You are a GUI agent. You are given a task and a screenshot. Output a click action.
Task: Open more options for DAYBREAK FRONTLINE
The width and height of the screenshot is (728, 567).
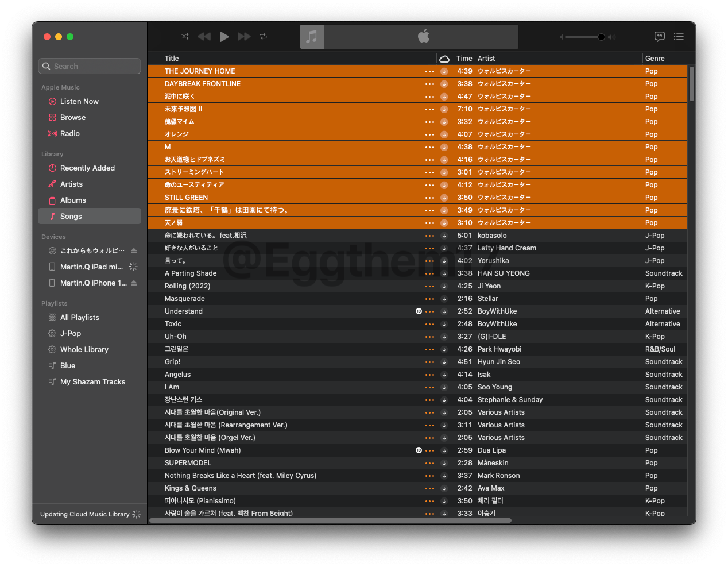[x=429, y=84]
